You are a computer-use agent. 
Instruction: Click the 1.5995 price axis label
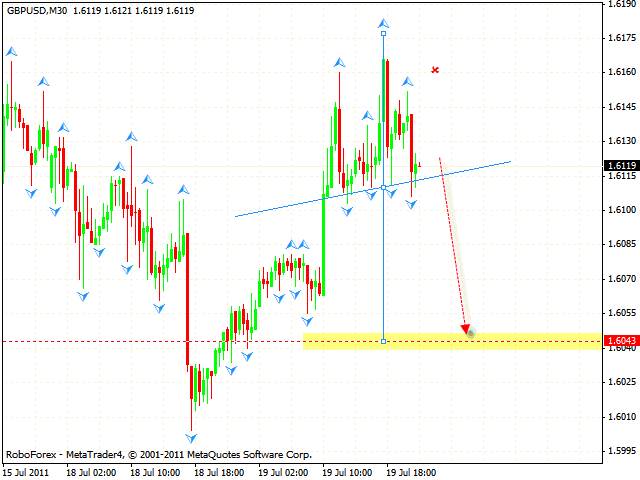[622, 451]
